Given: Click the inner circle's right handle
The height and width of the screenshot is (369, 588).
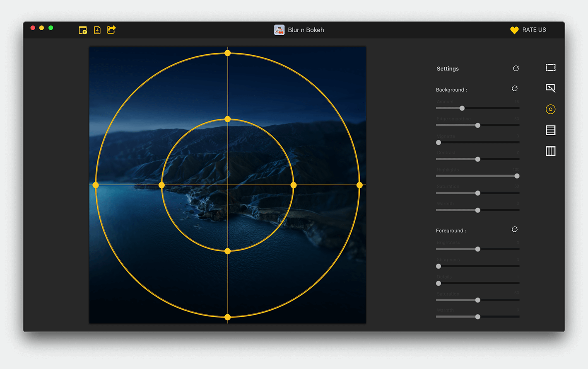Looking at the screenshot, I should tap(294, 185).
